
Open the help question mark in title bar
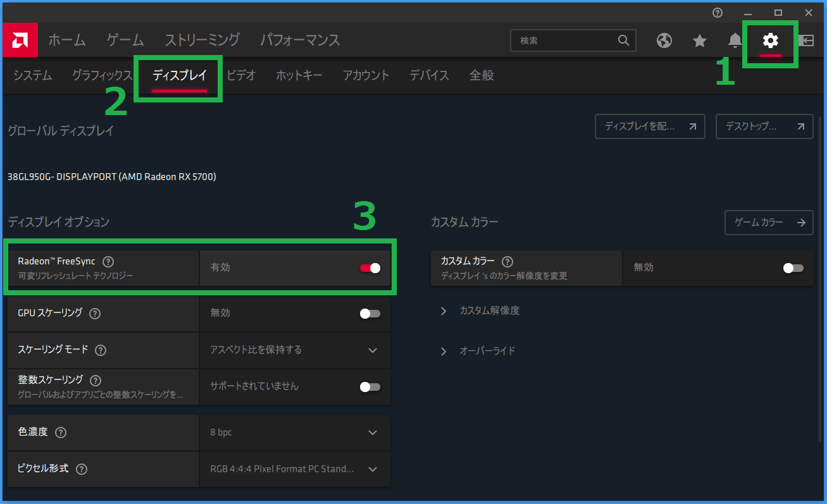click(717, 12)
